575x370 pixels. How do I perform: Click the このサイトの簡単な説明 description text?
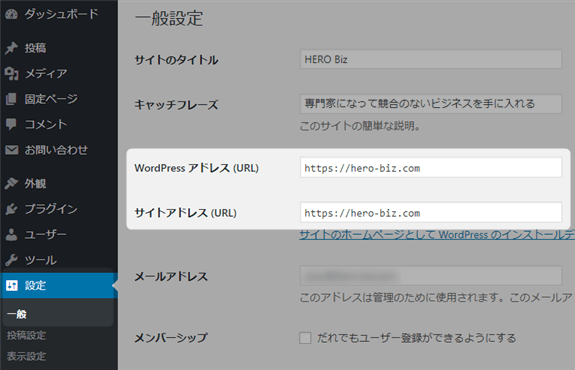click(360, 126)
